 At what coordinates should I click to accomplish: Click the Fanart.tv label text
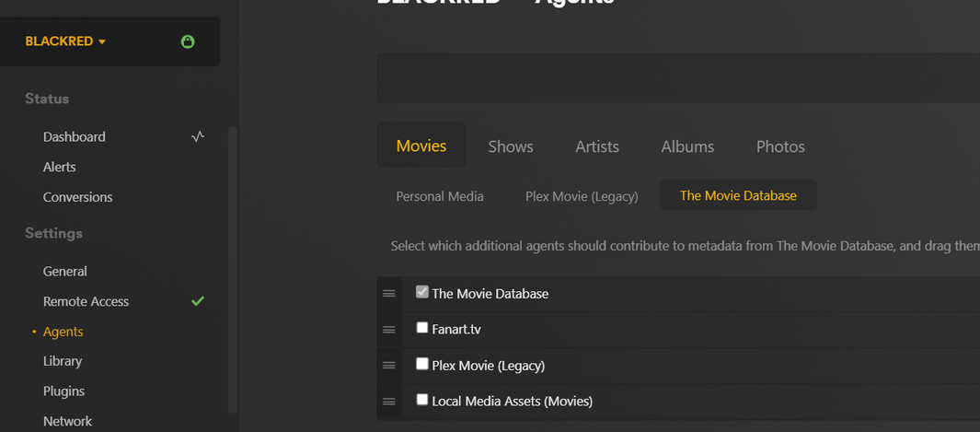coord(456,330)
